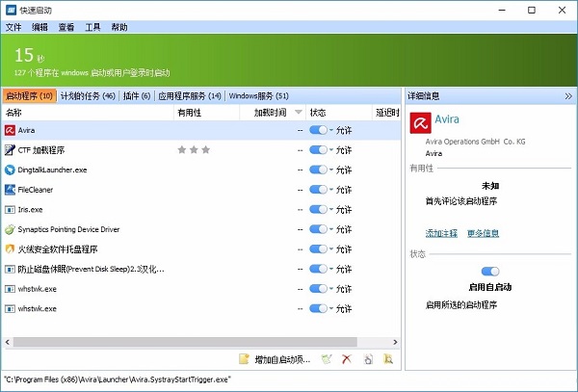This screenshot has width=578, height=392.
Task: Collapse the 详细信息 panel with the chevron
Action: [567, 96]
